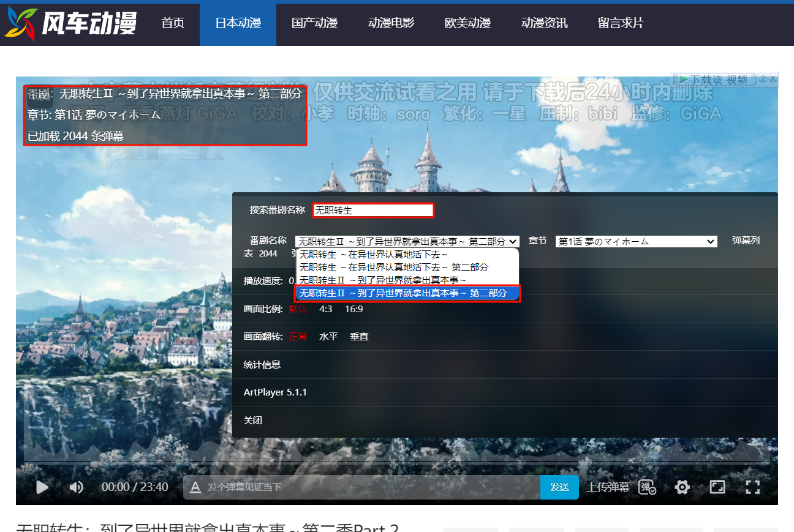This screenshot has height=532, width=794.
Task: Click the ad info question mark icon
Action: (763, 78)
